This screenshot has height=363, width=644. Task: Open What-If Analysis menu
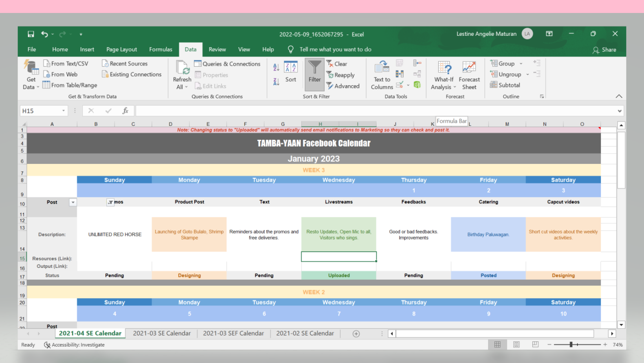444,75
